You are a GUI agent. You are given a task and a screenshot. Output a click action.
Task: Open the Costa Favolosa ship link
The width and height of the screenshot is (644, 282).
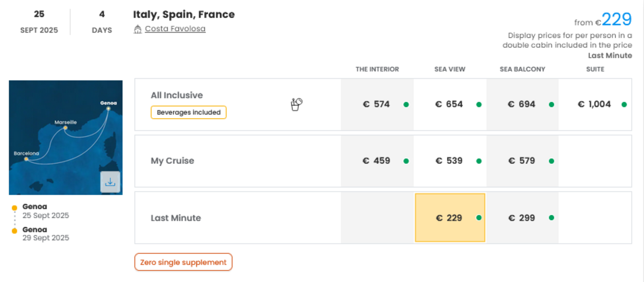(175, 29)
